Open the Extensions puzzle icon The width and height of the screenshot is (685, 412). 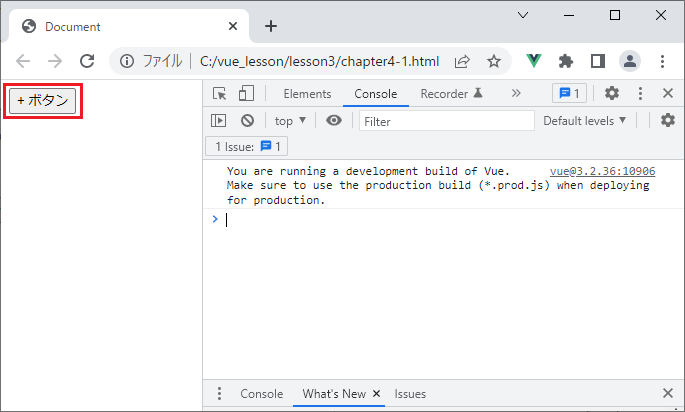click(566, 61)
